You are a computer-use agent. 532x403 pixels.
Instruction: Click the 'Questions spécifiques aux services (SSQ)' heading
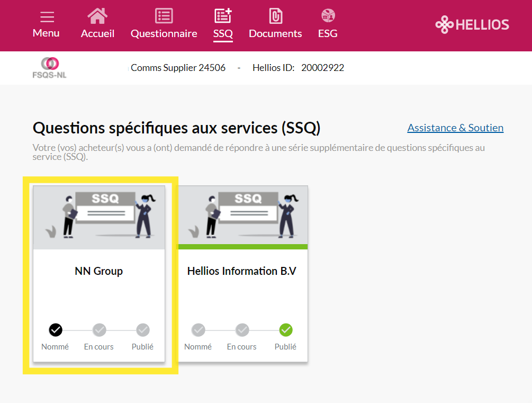click(x=176, y=128)
